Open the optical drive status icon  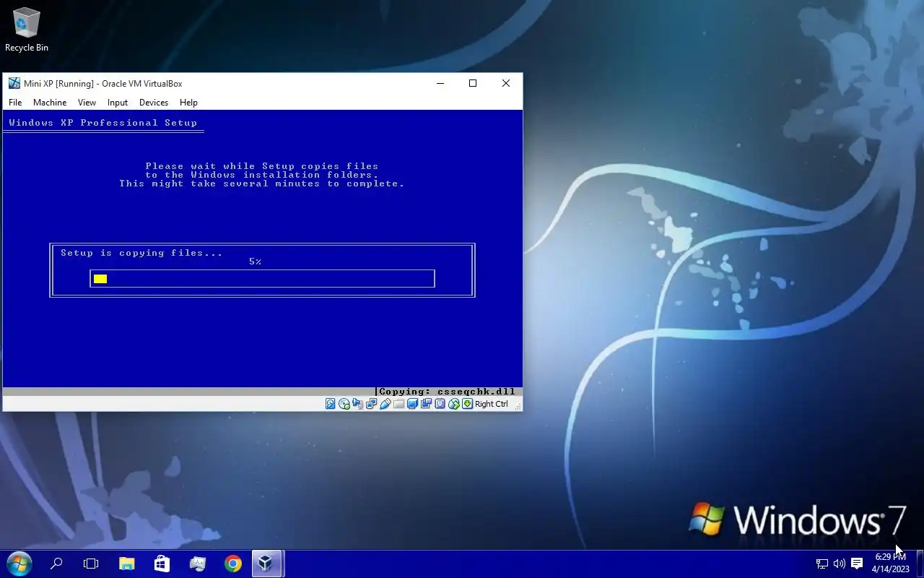pos(344,404)
